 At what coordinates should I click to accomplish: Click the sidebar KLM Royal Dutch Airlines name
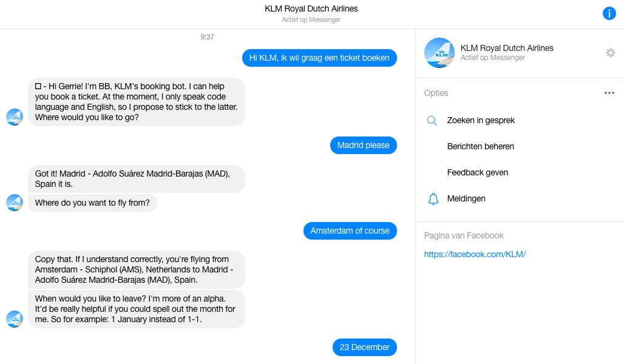tap(507, 48)
